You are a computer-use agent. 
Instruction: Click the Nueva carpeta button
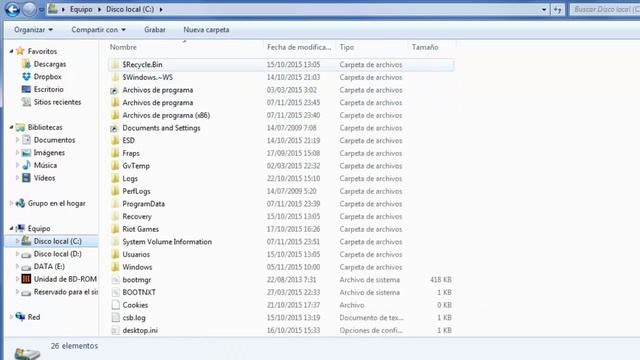coord(206,30)
